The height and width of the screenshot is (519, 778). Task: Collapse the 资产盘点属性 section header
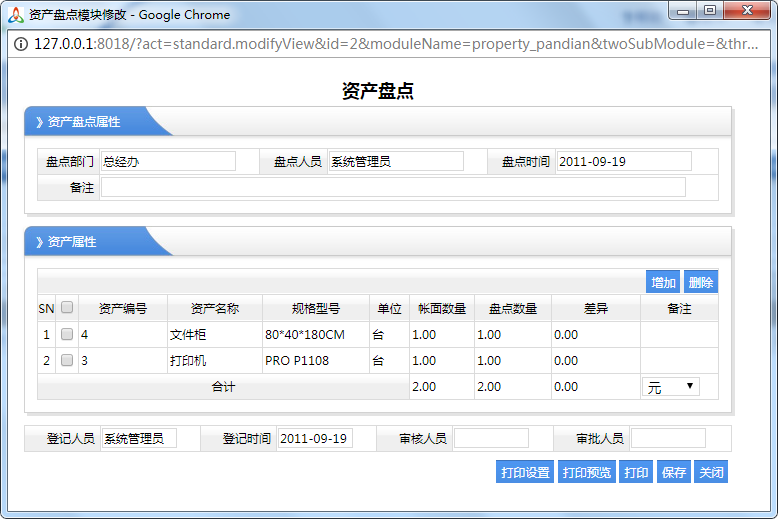[84, 122]
